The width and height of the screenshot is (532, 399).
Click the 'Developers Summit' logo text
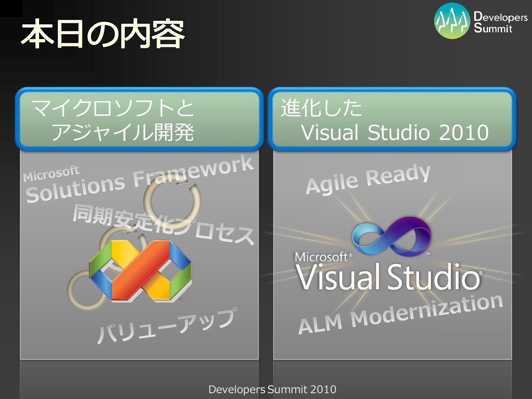coord(500,22)
